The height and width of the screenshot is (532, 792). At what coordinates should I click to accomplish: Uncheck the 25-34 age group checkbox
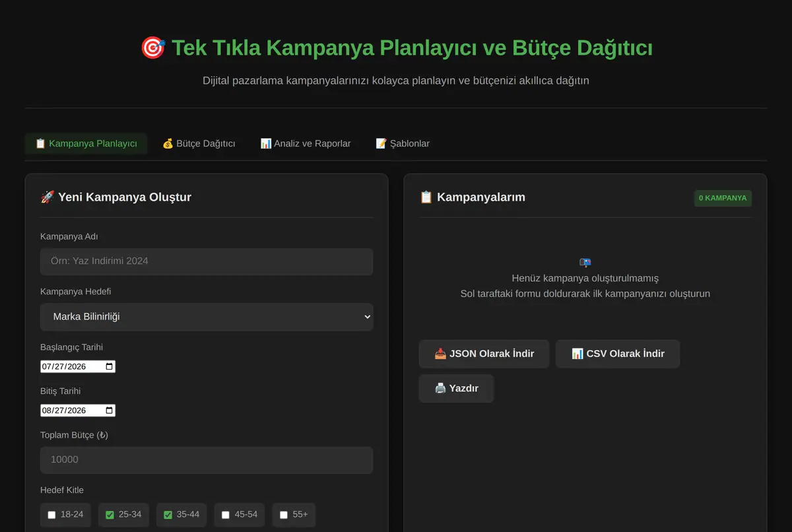pyautogui.click(x=110, y=515)
